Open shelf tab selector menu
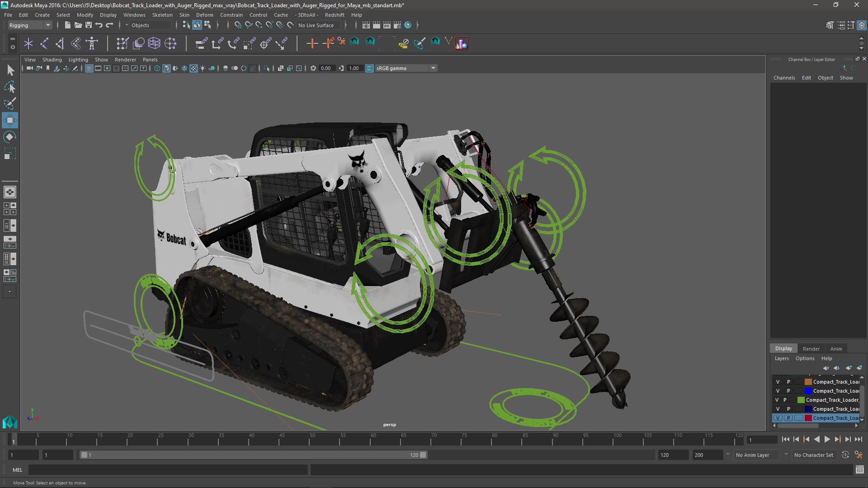 (12, 39)
